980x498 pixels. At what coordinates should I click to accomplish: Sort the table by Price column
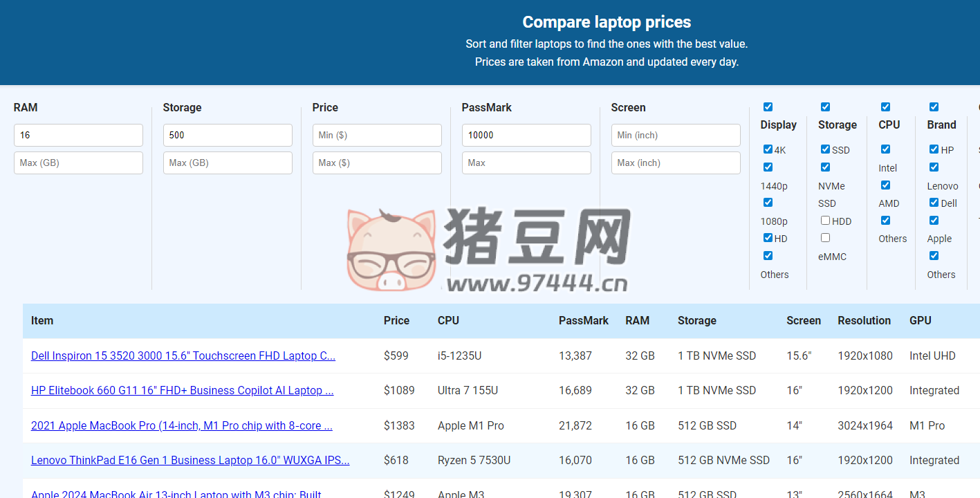pyautogui.click(x=396, y=320)
